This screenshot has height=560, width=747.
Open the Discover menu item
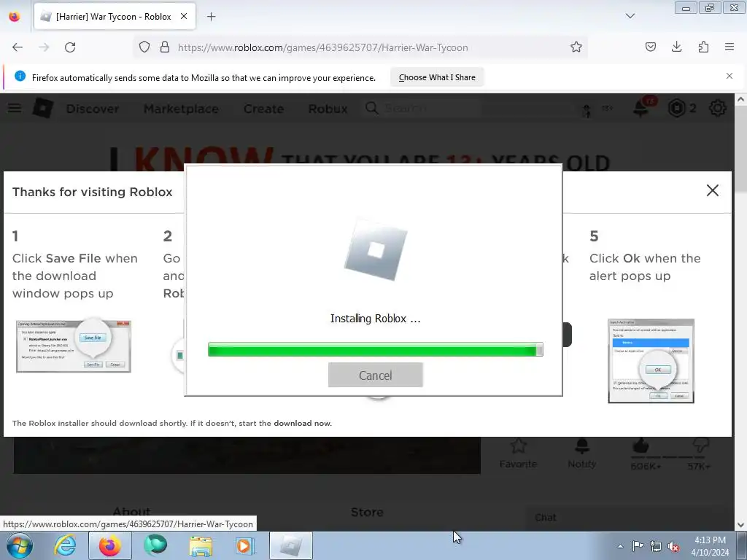93,109
